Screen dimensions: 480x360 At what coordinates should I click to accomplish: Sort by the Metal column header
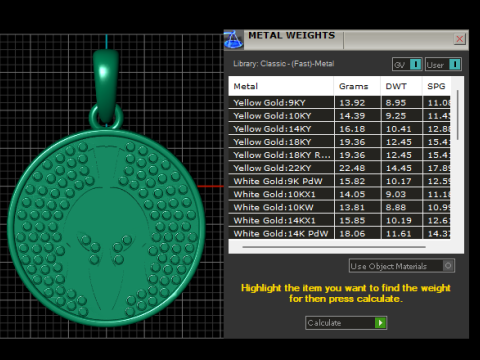(281, 86)
